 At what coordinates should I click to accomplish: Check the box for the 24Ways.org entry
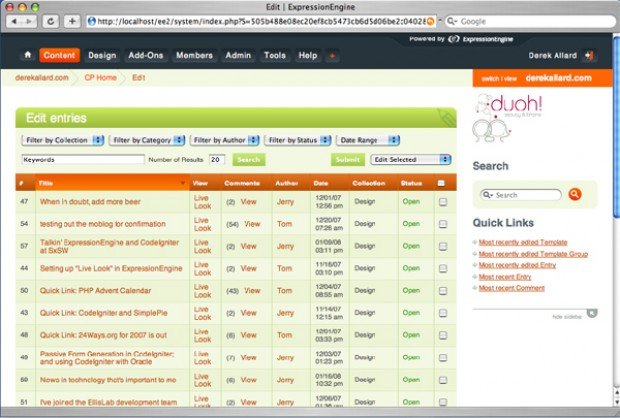tap(443, 335)
